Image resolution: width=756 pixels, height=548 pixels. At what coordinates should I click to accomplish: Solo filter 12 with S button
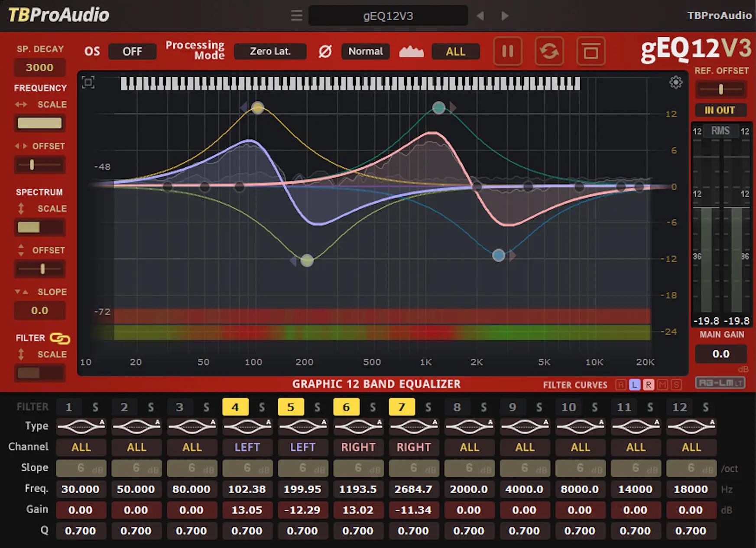click(706, 407)
